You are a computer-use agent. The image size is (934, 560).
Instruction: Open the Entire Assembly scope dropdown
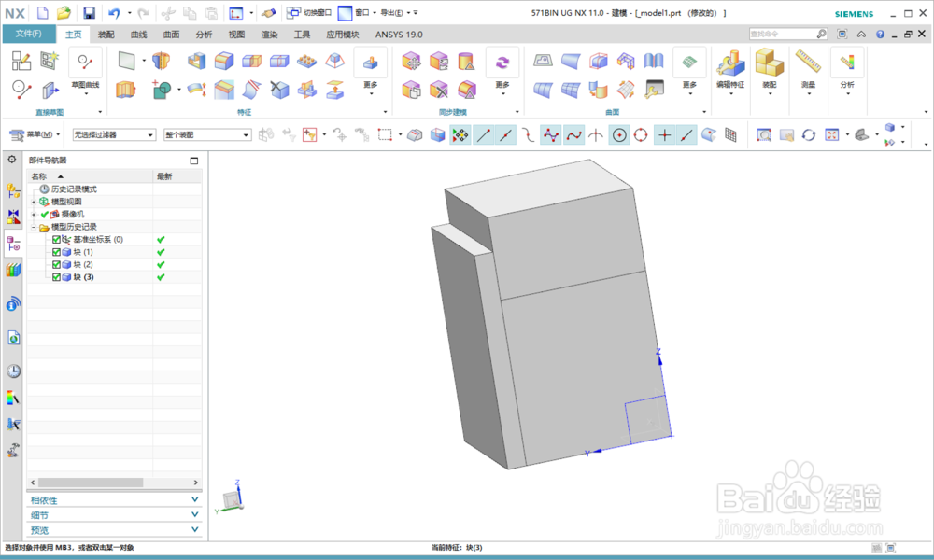coord(207,135)
